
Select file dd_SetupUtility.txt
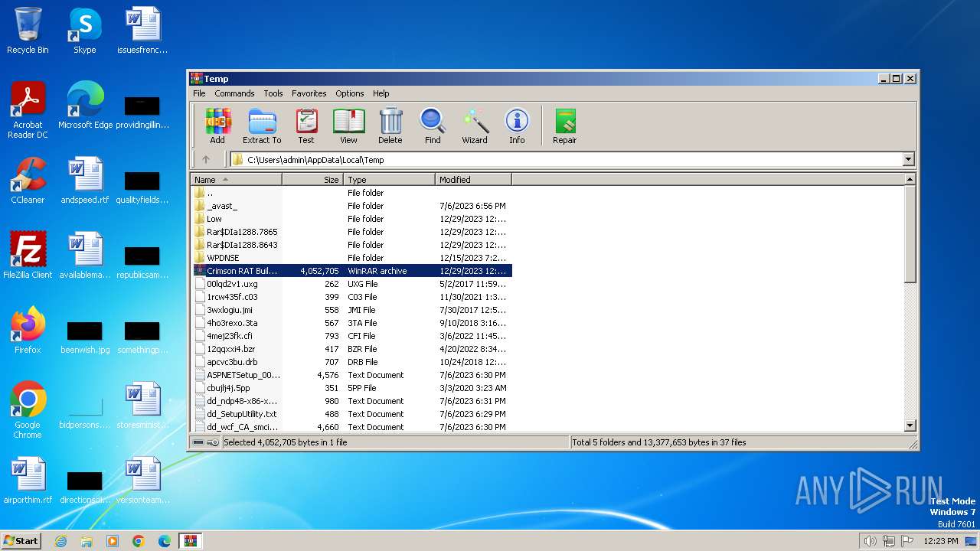tap(352, 414)
